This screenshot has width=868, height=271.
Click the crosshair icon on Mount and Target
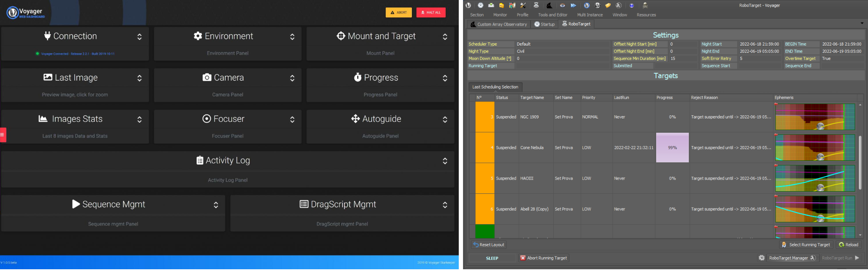point(341,36)
